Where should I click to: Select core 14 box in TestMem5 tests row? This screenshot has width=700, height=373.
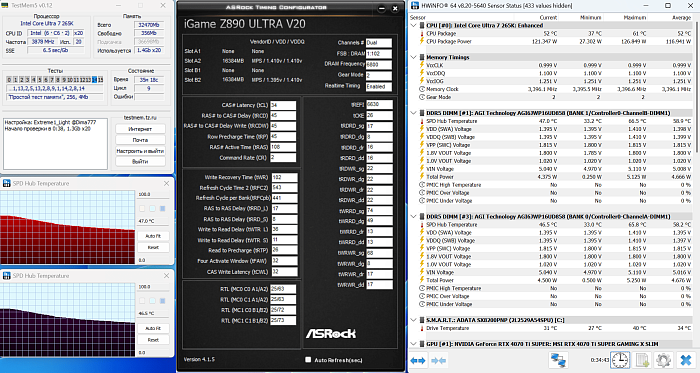click(94, 79)
